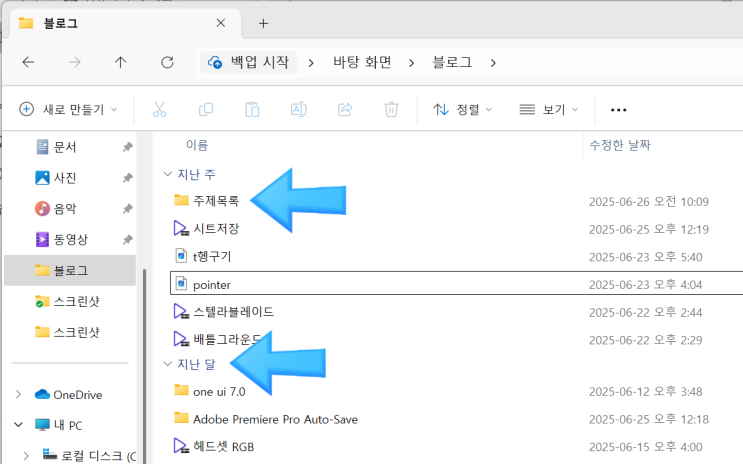Sort by 수정한 날짜 column header
The height and width of the screenshot is (464, 743).
click(x=620, y=145)
